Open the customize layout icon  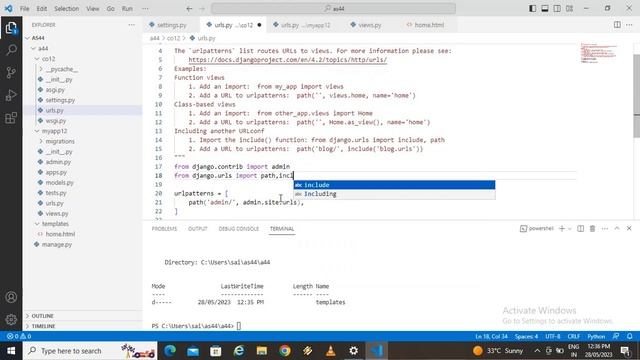pyautogui.click(x=569, y=9)
